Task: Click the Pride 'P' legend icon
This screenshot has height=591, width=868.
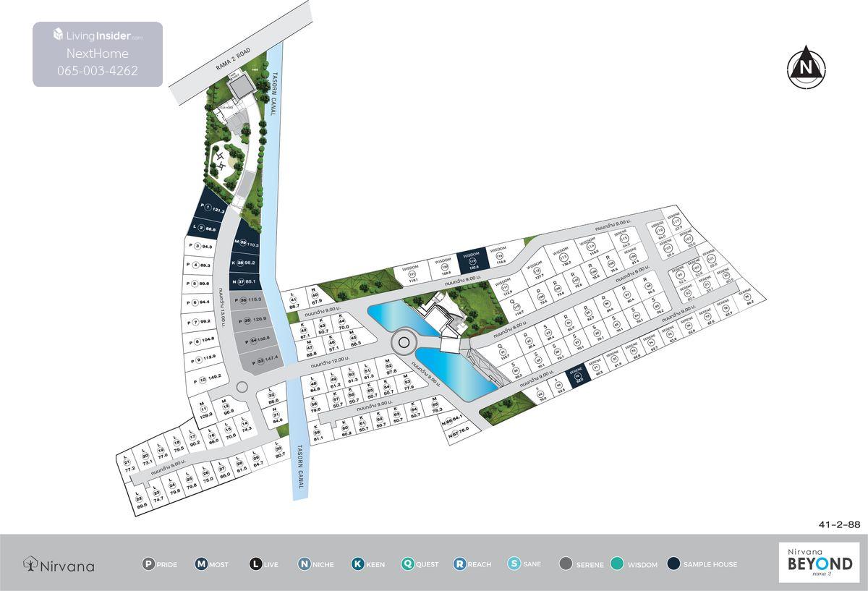Action: (148, 564)
